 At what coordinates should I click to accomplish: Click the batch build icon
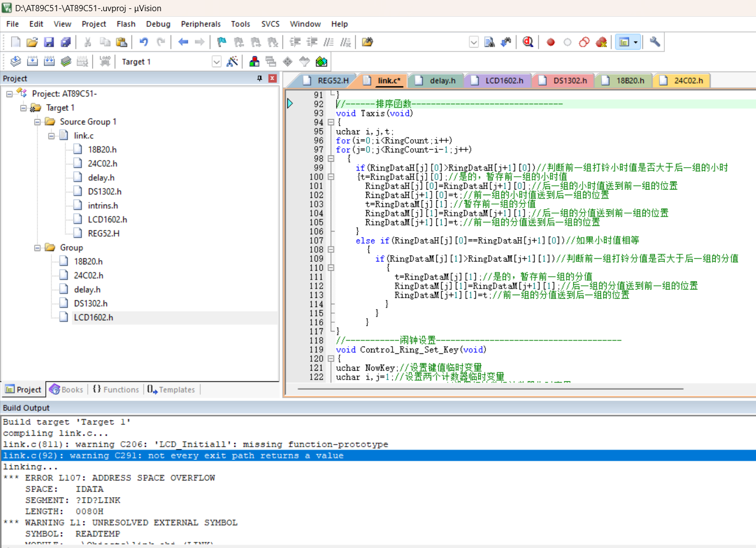(66, 62)
